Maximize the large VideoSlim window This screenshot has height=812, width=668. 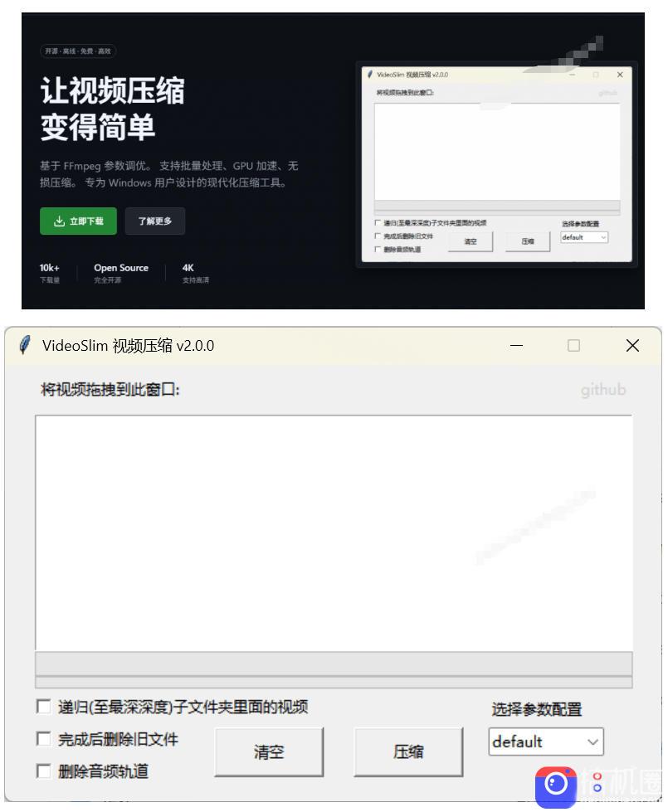click(573, 345)
